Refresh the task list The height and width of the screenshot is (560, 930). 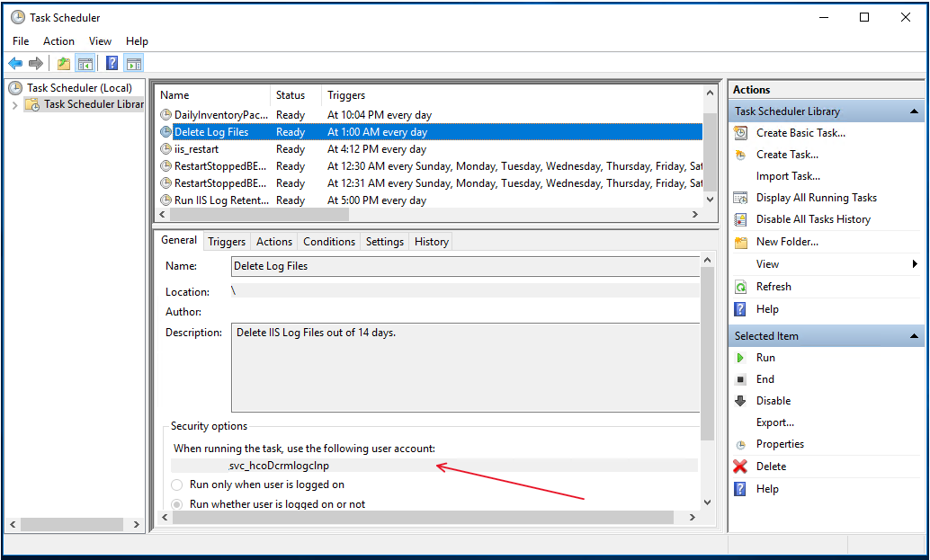[774, 286]
